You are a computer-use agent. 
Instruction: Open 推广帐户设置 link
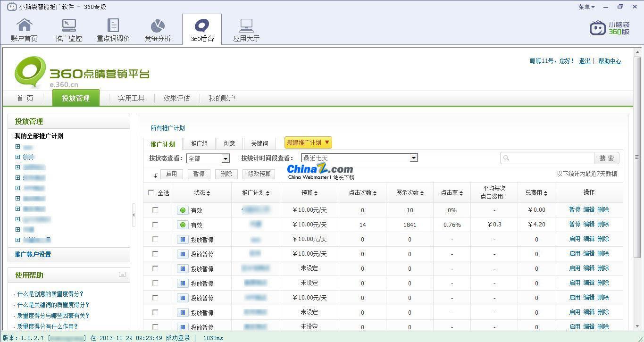[x=33, y=254]
